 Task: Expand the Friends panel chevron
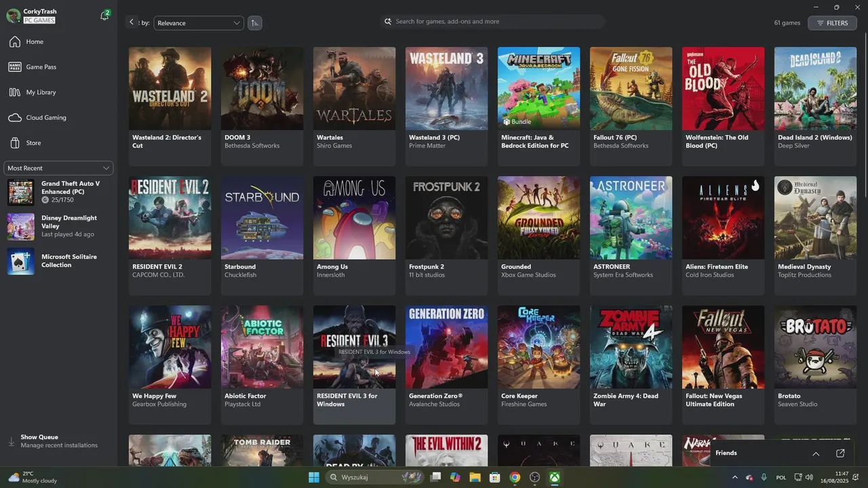tap(816, 453)
